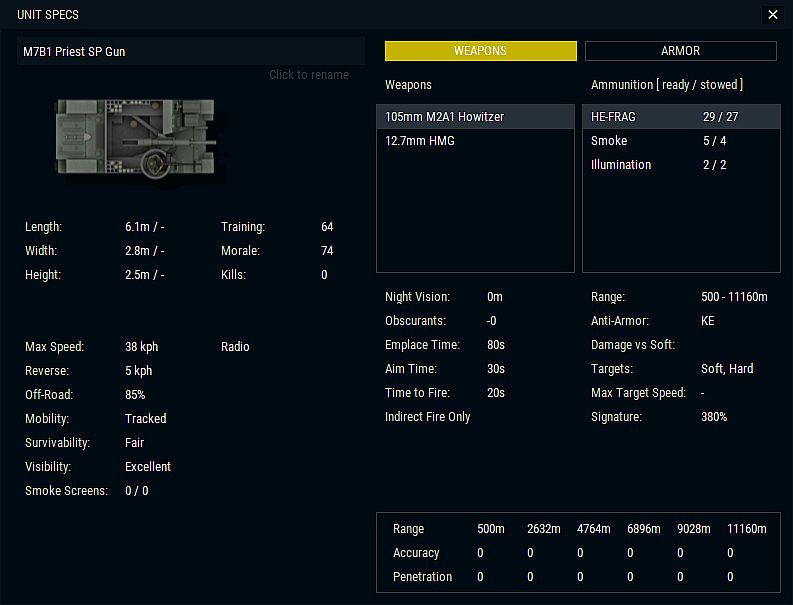
Task: Select the WEAPONS tab
Action: pos(480,51)
